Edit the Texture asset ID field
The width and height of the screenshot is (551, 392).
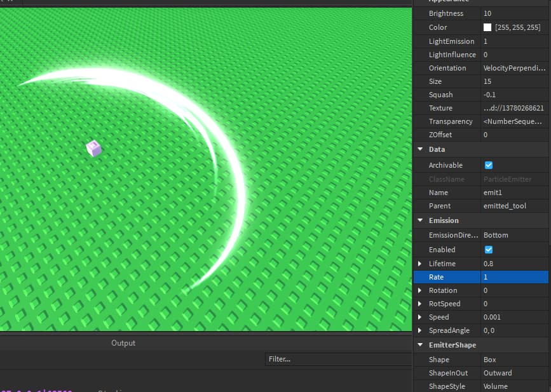point(514,108)
